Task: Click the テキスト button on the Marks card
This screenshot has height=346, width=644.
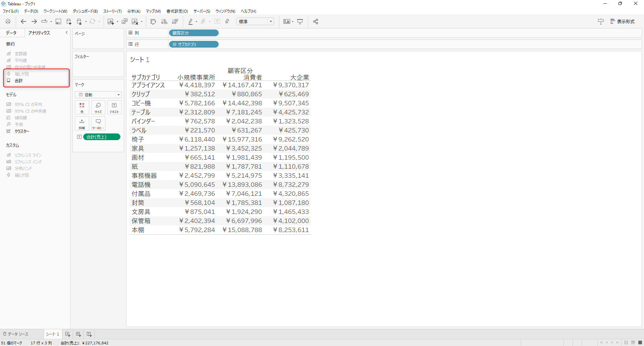Action: (x=114, y=108)
